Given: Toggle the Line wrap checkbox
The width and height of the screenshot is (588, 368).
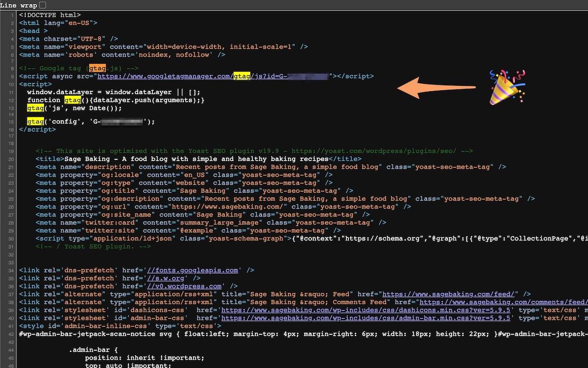Looking at the screenshot, I should (42, 5).
